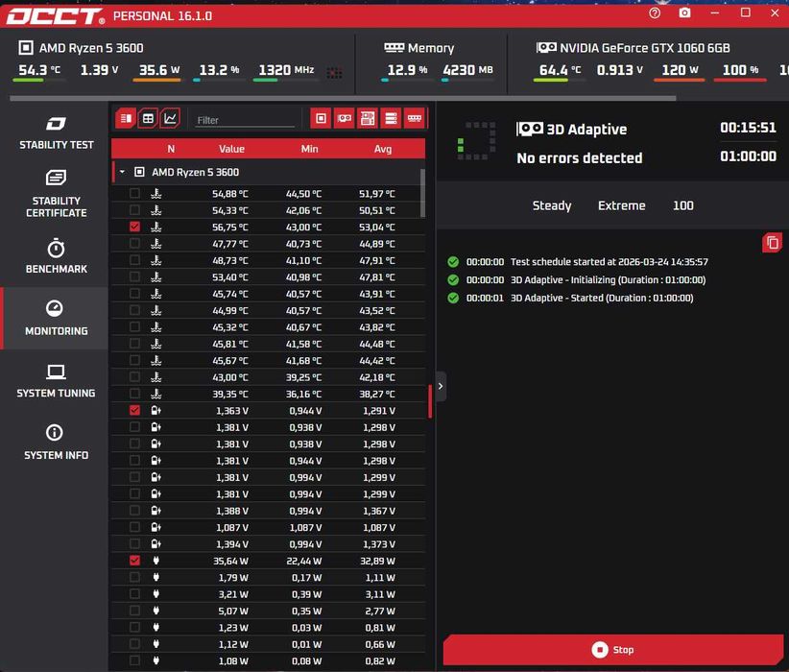The width and height of the screenshot is (789, 672).
Task: Click the Steady mode label
Action: (x=552, y=205)
